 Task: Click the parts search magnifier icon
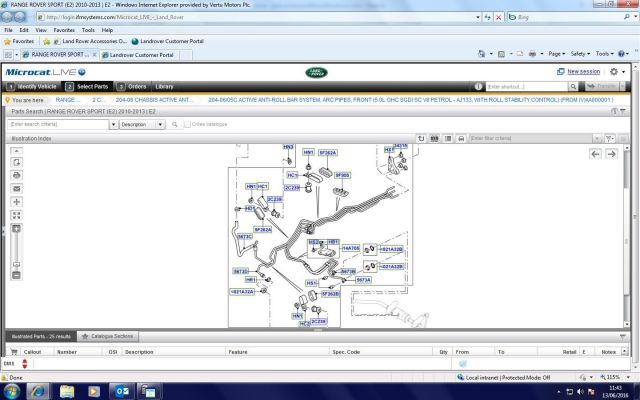pyautogui.click(x=175, y=124)
